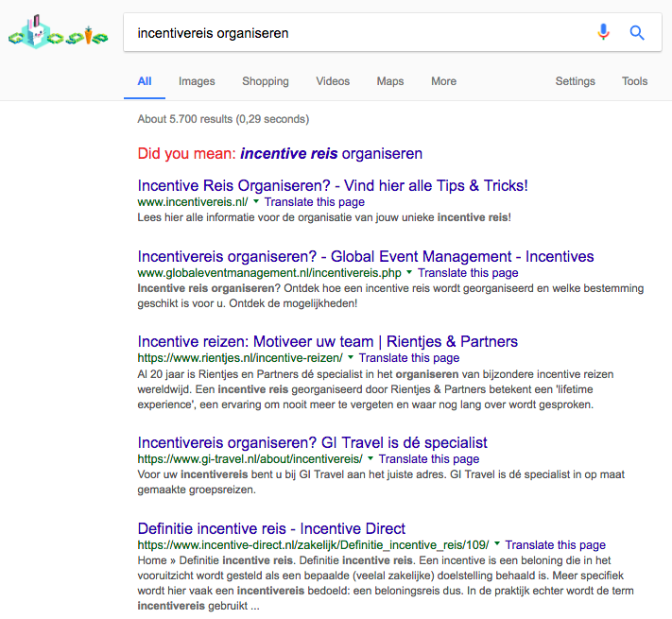672x619 pixels.
Task: Select the All tab
Action: (x=145, y=81)
